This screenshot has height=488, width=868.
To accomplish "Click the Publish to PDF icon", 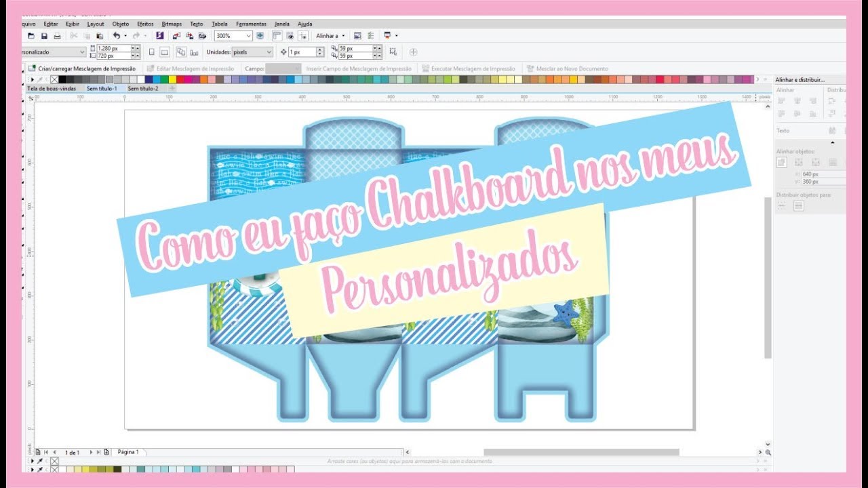I will [x=202, y=36].
